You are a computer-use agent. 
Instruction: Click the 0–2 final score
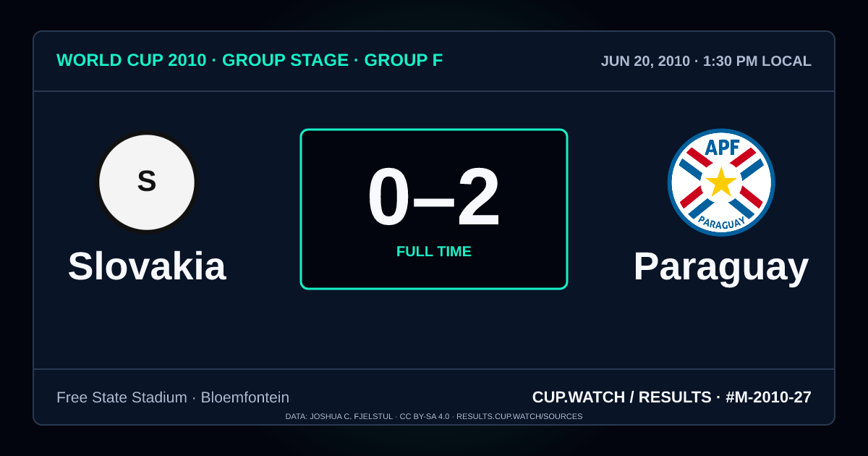click(x=434, y=198)
